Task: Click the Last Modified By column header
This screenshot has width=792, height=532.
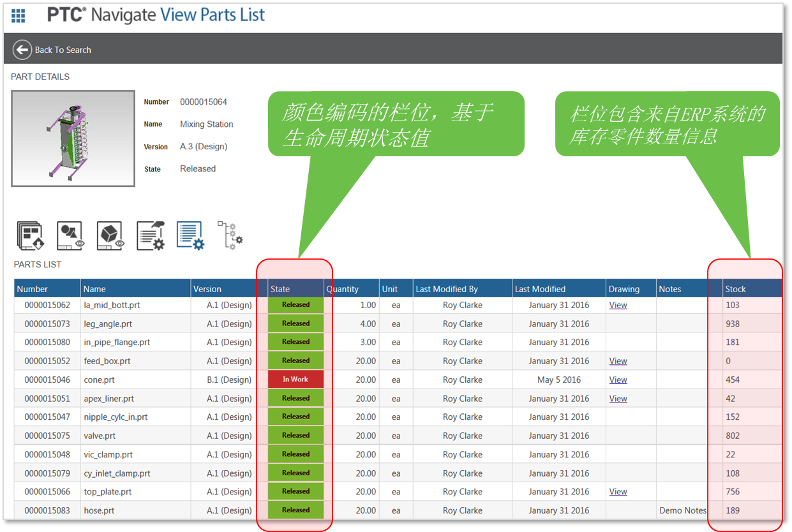Action: [463, 289]
